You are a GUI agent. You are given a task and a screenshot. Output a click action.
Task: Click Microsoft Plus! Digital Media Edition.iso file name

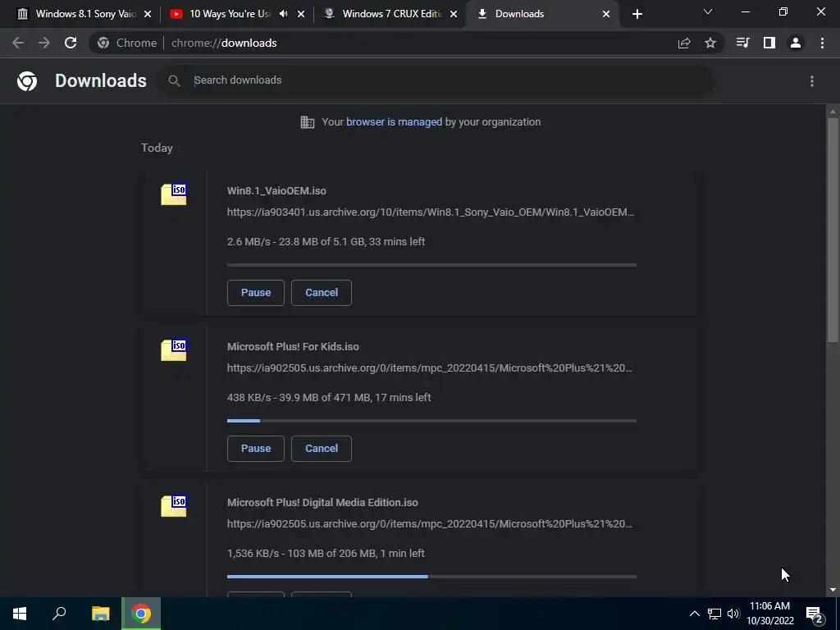point(322,503)
